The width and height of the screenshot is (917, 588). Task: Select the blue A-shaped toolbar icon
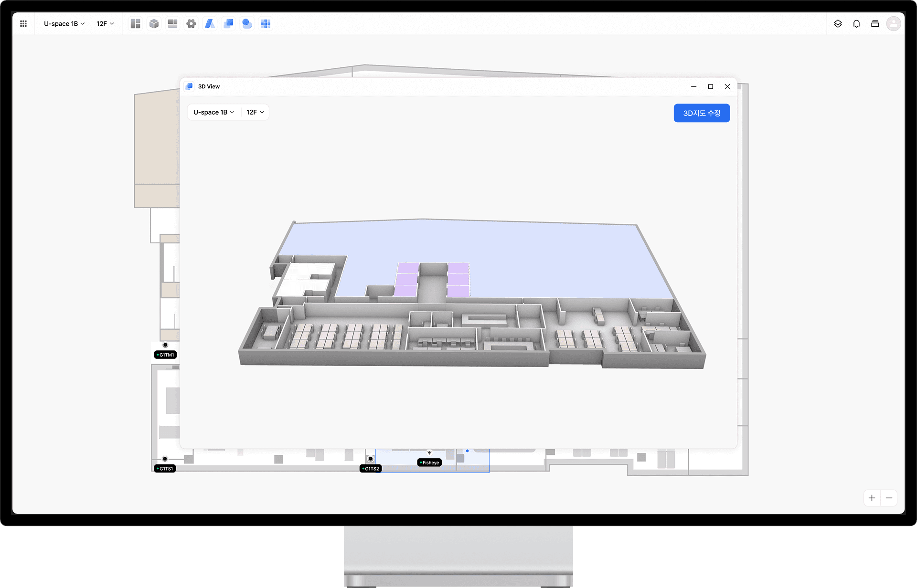click(210, 23)
